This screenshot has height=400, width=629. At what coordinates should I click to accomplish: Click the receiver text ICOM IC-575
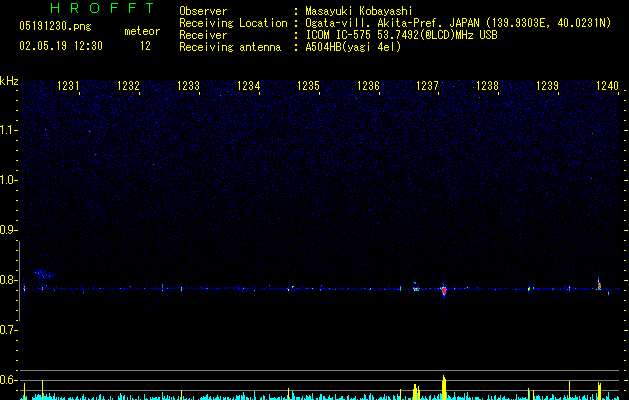(339, 35)
